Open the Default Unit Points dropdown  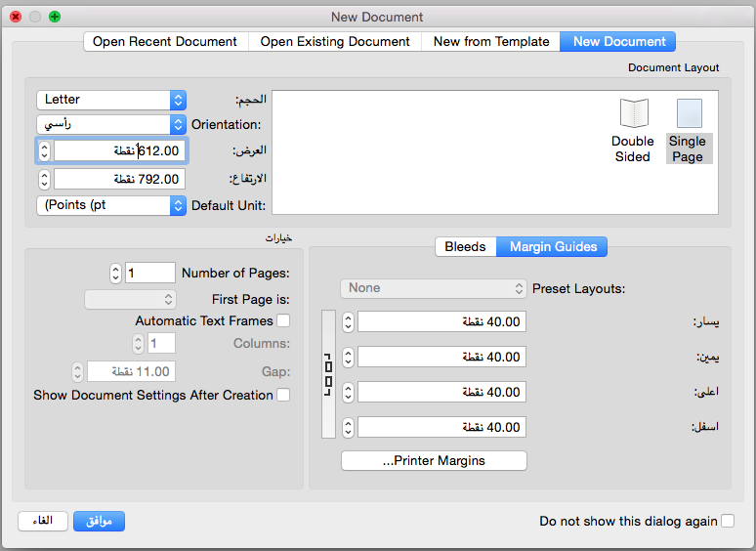110,205
